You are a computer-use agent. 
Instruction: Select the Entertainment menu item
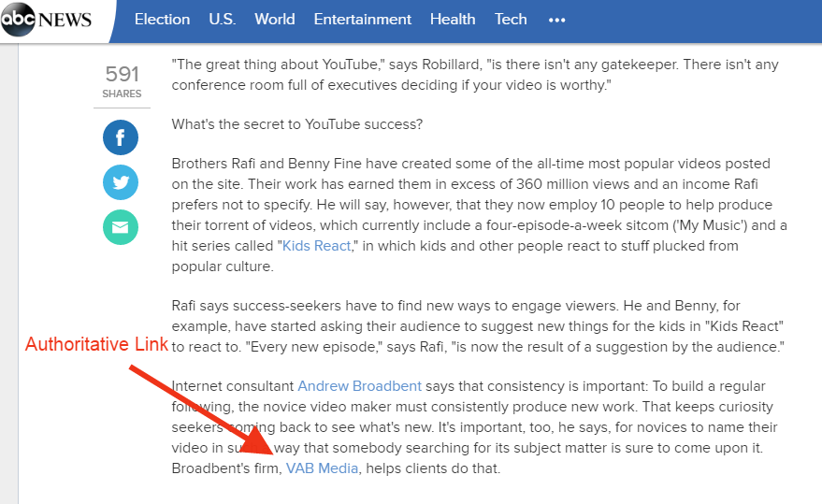(362, 20)
